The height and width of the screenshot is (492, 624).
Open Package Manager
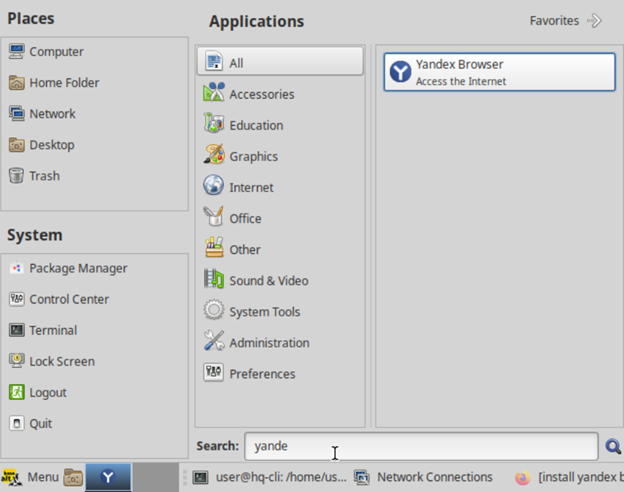(x=77, y=268)
